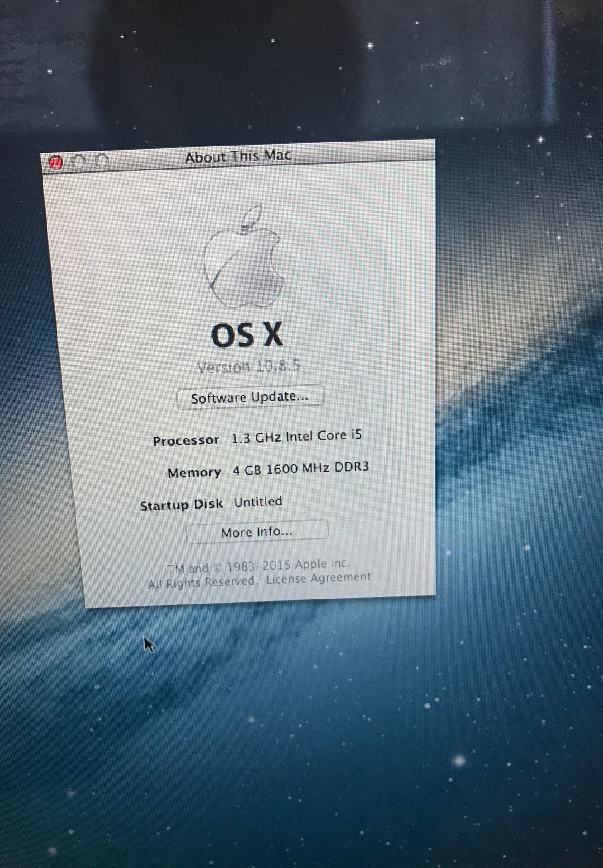Click the Software Update... button
This screenshot has height=868, width=603.
[250, 397]
